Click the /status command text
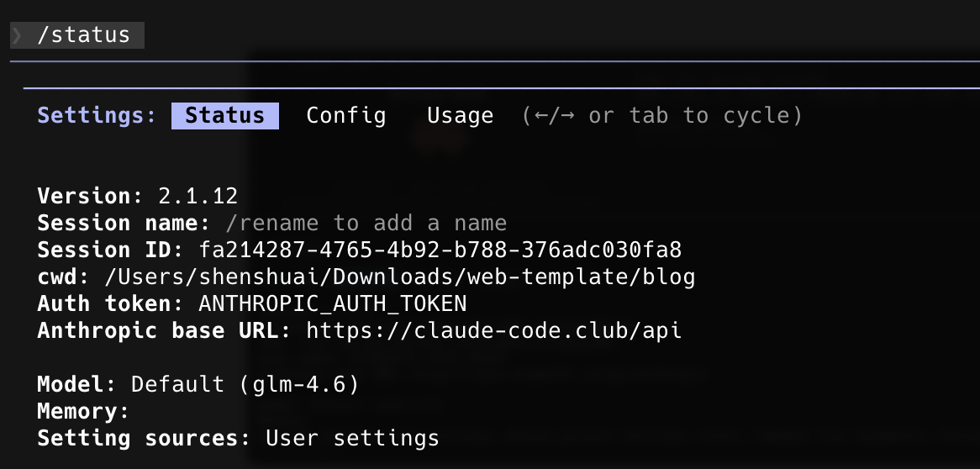Viewport: 980px width, 469px height. pos(84,35)
